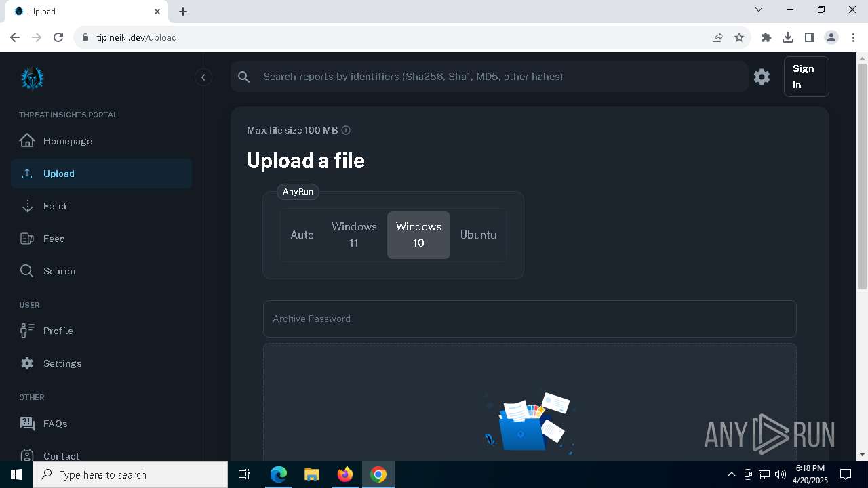868x488 pixels.
Task: Click the Homepage house icon
Action: [x=27, y=141]
